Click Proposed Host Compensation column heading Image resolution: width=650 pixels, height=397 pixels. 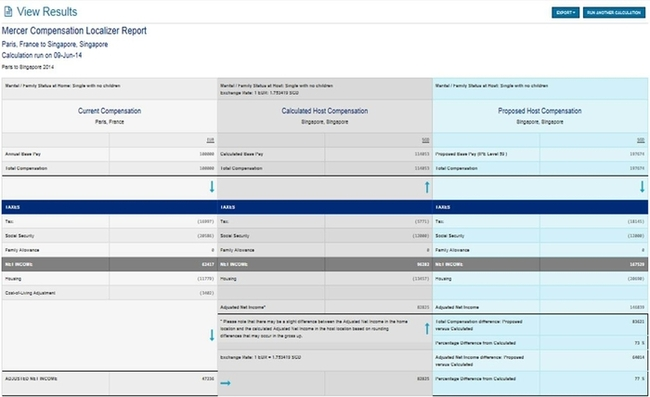[x=540, y=111]
